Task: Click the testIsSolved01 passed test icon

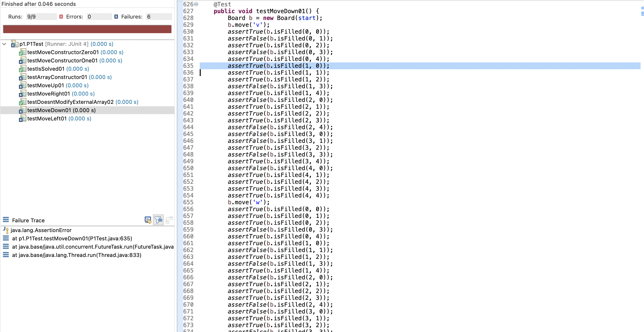Action: (x=22, y=69)
